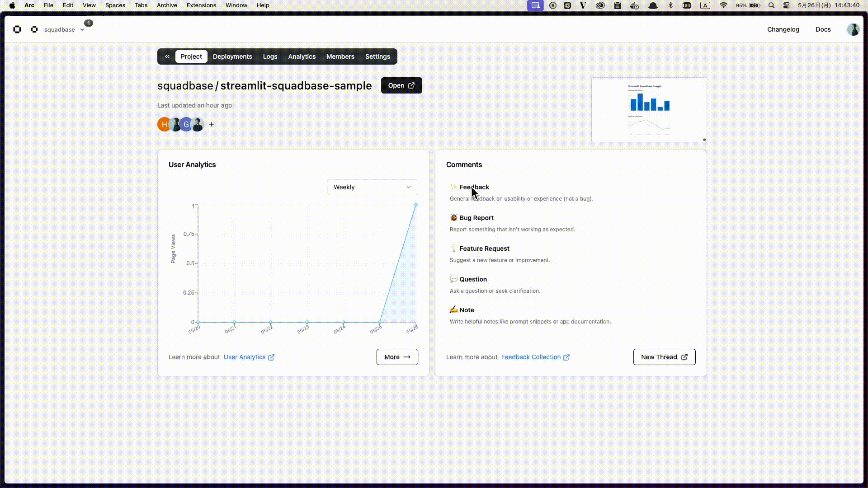This screenshot has width=868, height=488.
Task: Select the Bug Report comment type
Action: [476, 218]
